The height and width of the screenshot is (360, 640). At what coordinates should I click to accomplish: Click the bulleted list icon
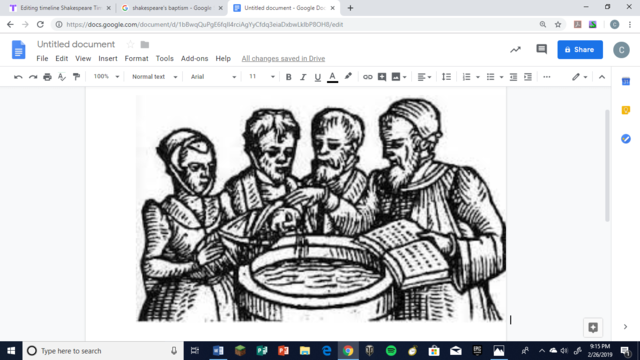491,77
